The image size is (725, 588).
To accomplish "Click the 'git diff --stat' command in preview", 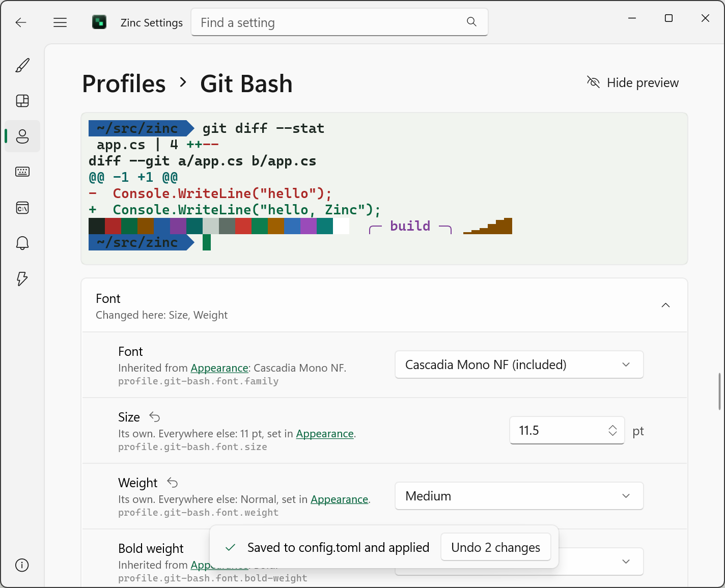I will point(263,128).
